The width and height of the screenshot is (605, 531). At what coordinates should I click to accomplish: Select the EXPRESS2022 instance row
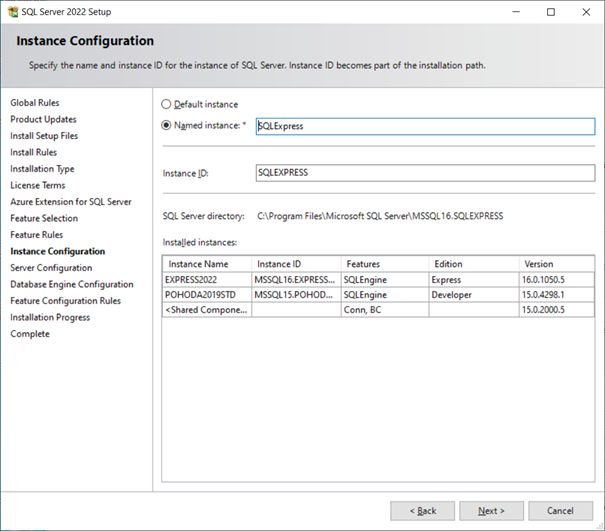(x=378, y=280)
